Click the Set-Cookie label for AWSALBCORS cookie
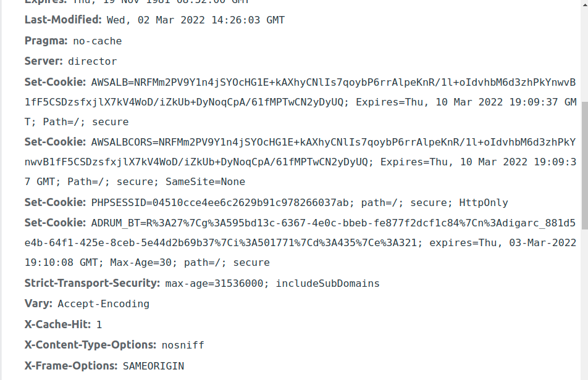This screenshot has width=588, height=380. tap(55, 142)
